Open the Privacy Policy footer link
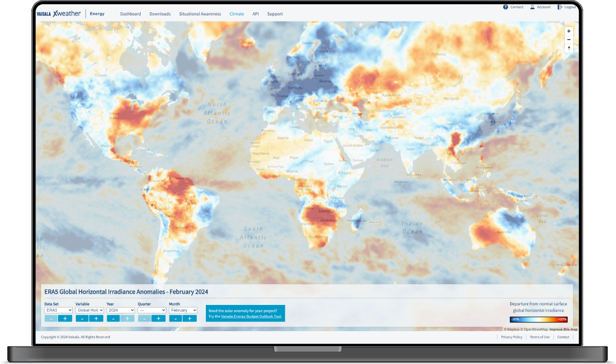This screenshot has width=616, height=364. coord(512,337)
